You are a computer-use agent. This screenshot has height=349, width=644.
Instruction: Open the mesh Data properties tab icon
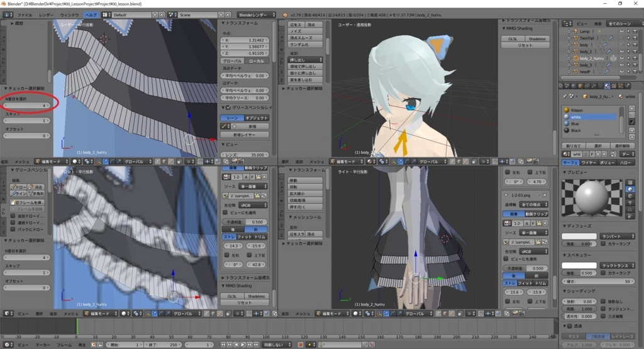601,86
